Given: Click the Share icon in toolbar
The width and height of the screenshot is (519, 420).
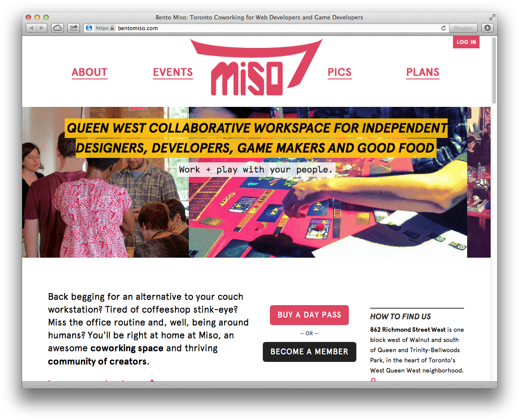Looking at the screenshot, I should click(x=74, y=28).
